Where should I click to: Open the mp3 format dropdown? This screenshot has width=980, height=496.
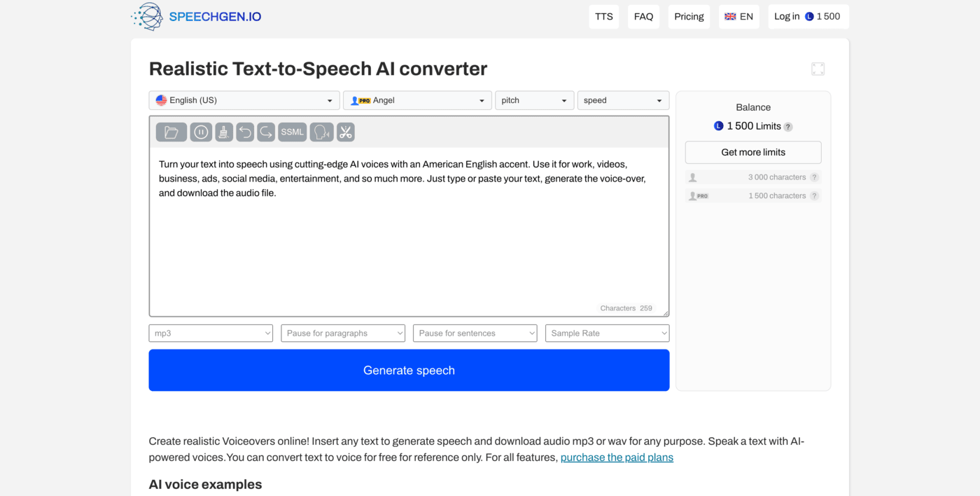211,333
